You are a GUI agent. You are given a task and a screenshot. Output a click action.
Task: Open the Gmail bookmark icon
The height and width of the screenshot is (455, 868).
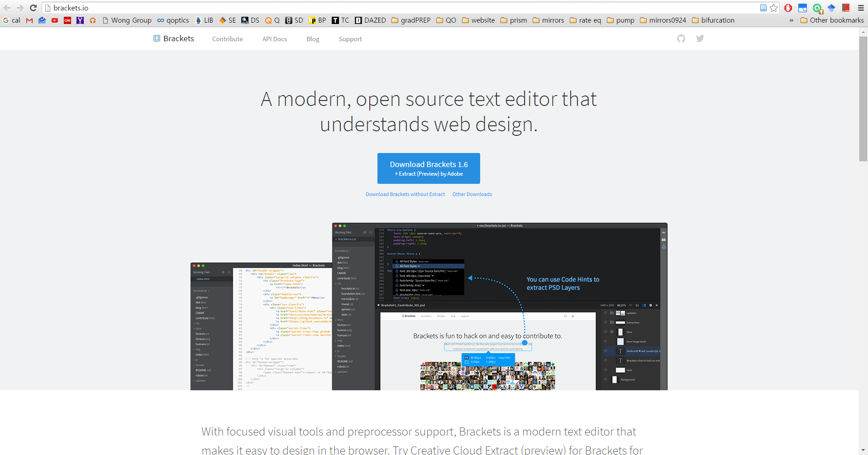click(x=29, y=20)
